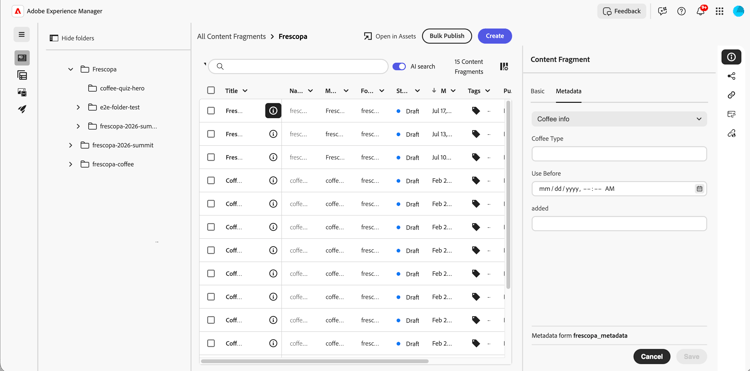Image resolution: width=750 pixels, height=371 pixels.
Task: Switch to the Basic tab
Action: [x=538, y=91]
